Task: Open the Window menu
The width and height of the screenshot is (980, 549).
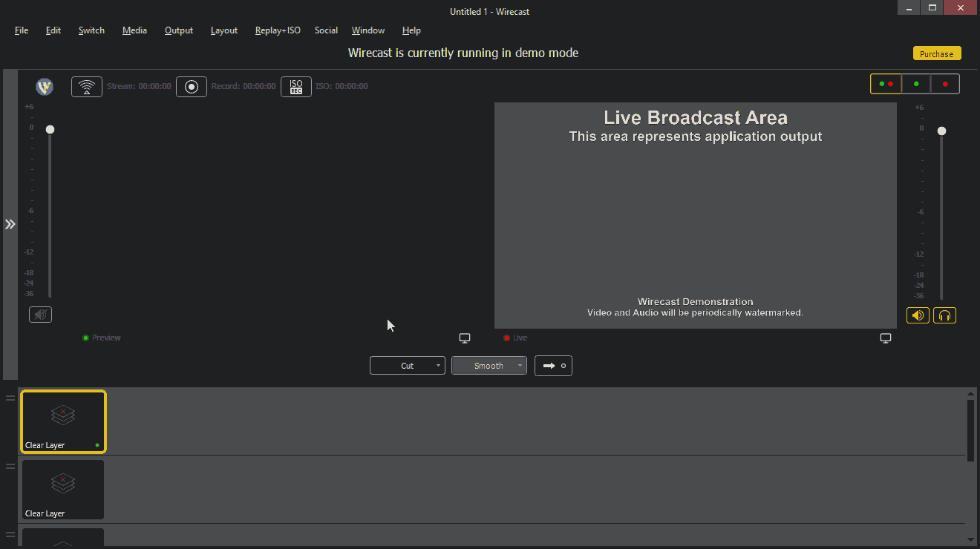Action: tap(368, 30)
